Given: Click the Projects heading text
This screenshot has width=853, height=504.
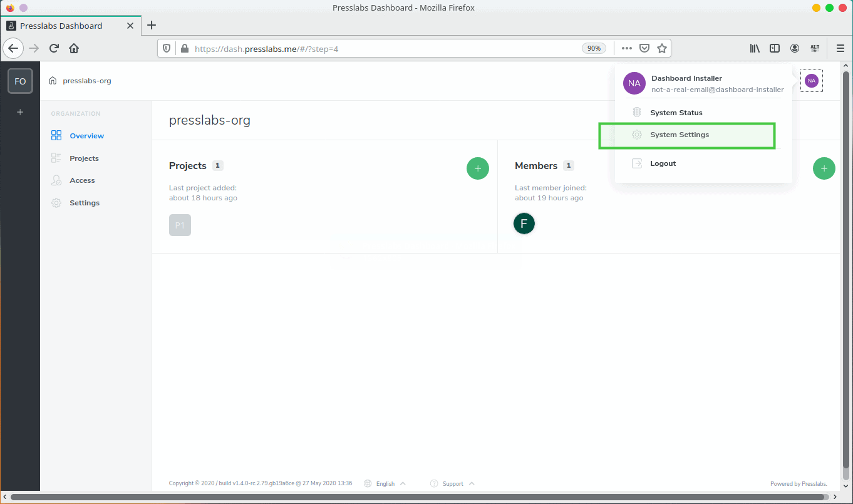Looking at the screenshot, I should 188,166.
